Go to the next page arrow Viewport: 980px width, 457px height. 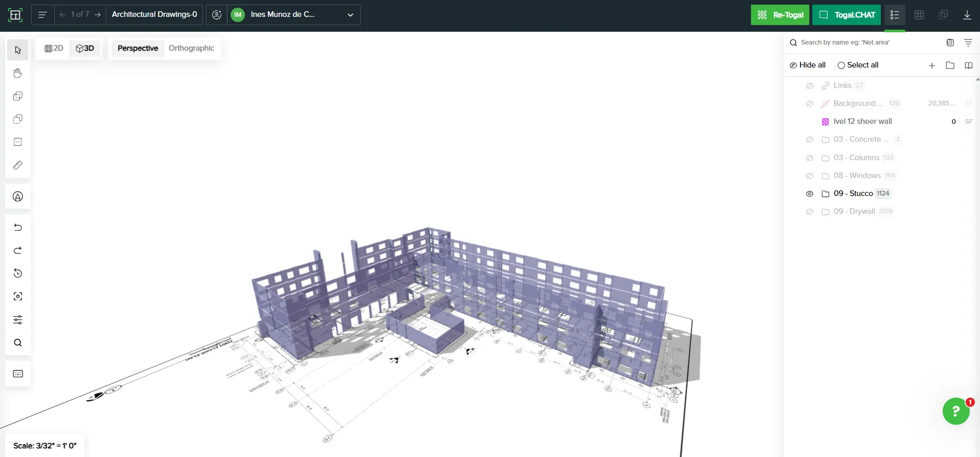pyautogui.click(x=98, y=15)
